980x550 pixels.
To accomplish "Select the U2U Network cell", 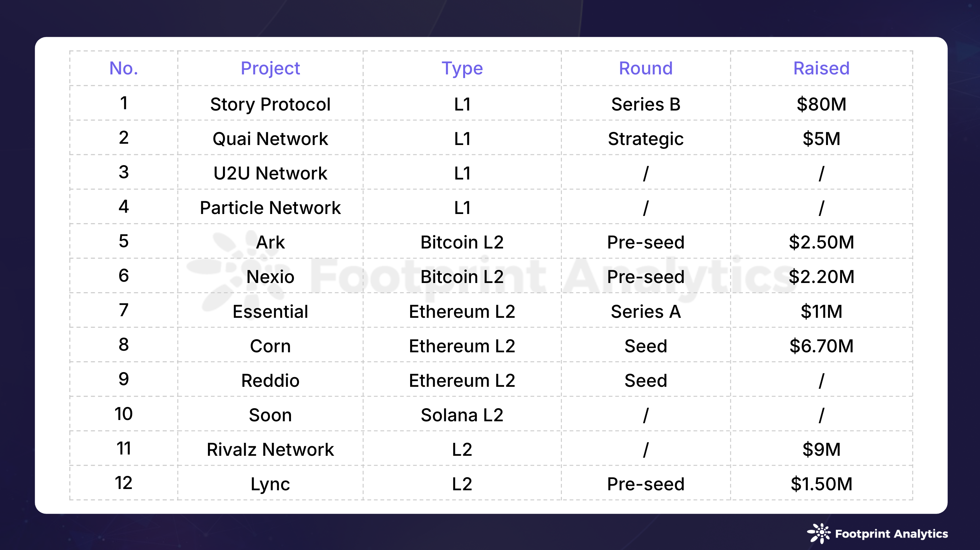I will [x=270, y=173].
